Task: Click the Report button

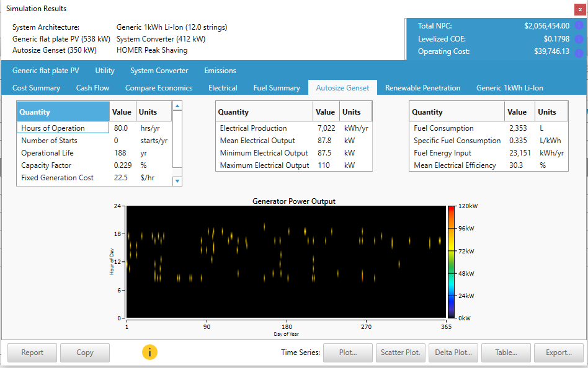Action: coord(32,351)
